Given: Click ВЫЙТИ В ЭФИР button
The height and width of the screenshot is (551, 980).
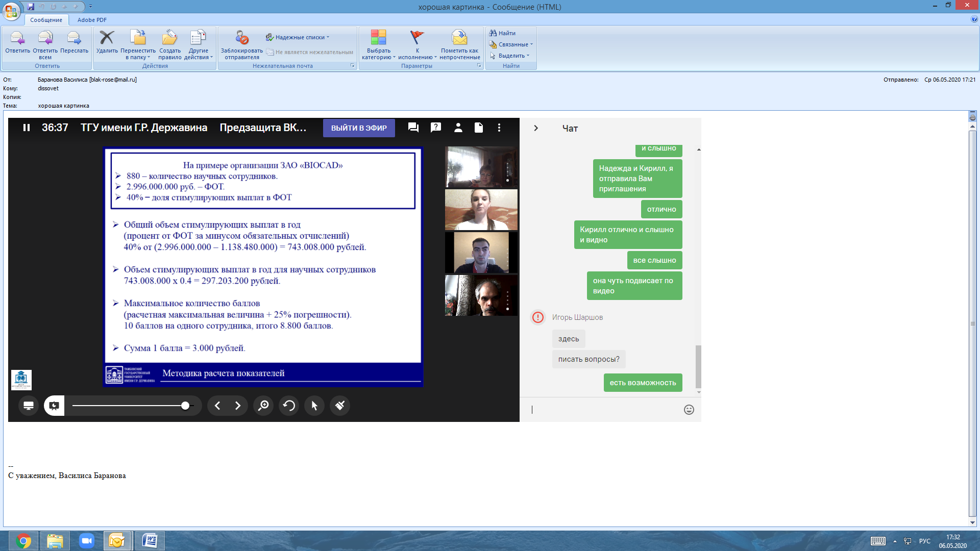Looking at the screenshot, I should point(359,128).
